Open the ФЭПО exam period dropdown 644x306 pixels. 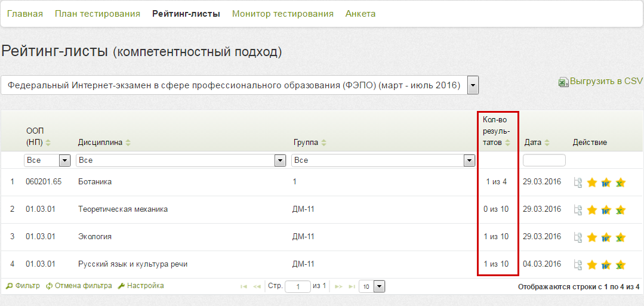(473, 85)
